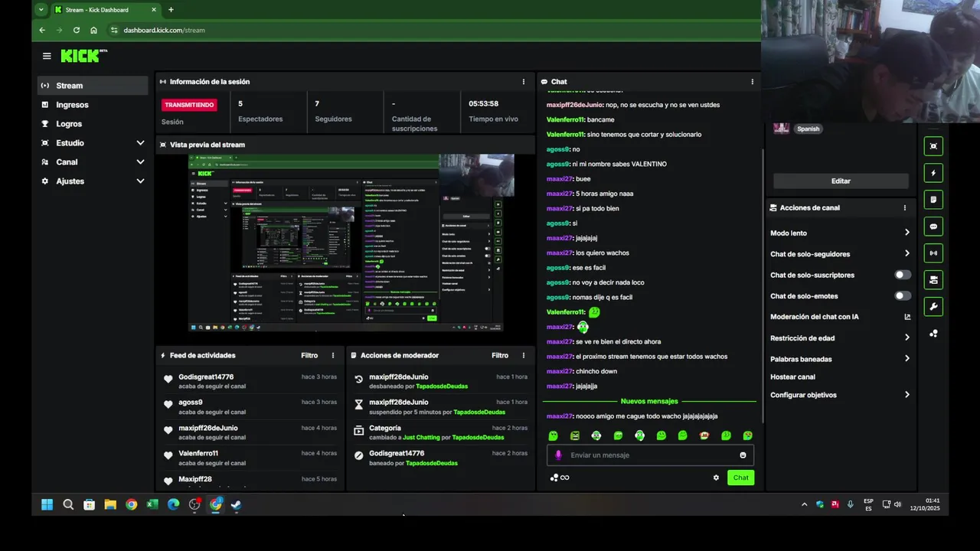Open options menu of Información de la sesión
The width and height of the screenshot is (980, 551).
point(524,82)
